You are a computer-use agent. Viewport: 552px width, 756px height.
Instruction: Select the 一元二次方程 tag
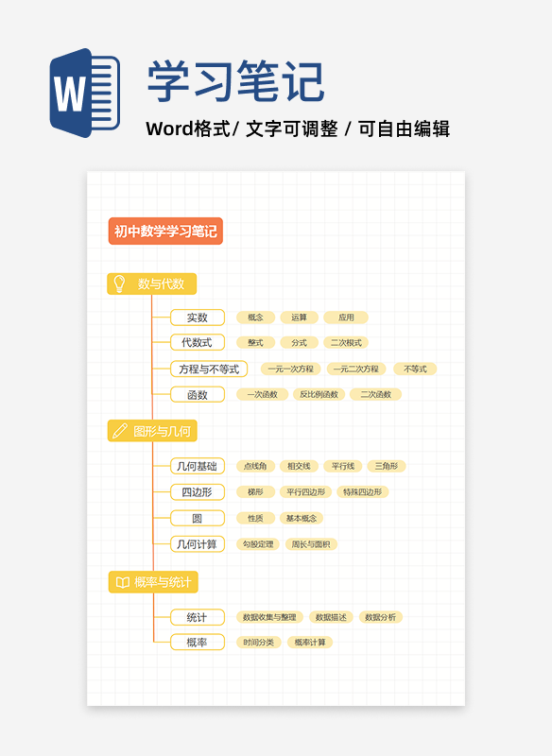[356, 369]
